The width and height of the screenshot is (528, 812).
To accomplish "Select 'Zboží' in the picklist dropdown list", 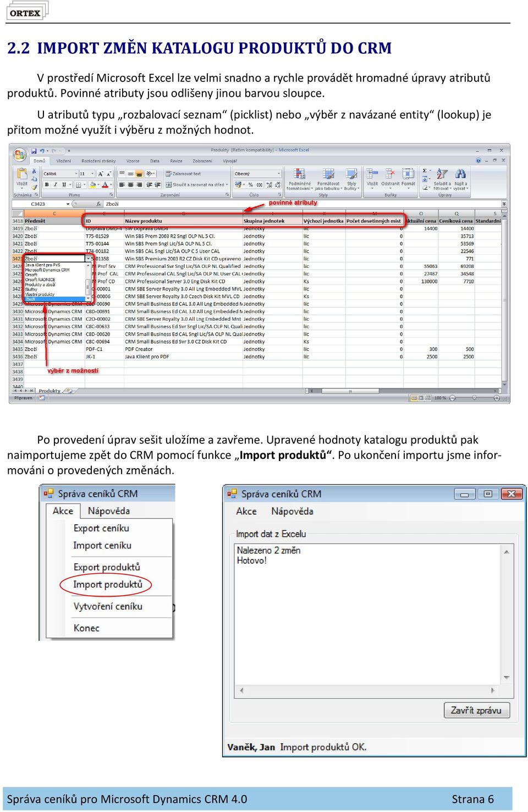I will tap(54, 299).
